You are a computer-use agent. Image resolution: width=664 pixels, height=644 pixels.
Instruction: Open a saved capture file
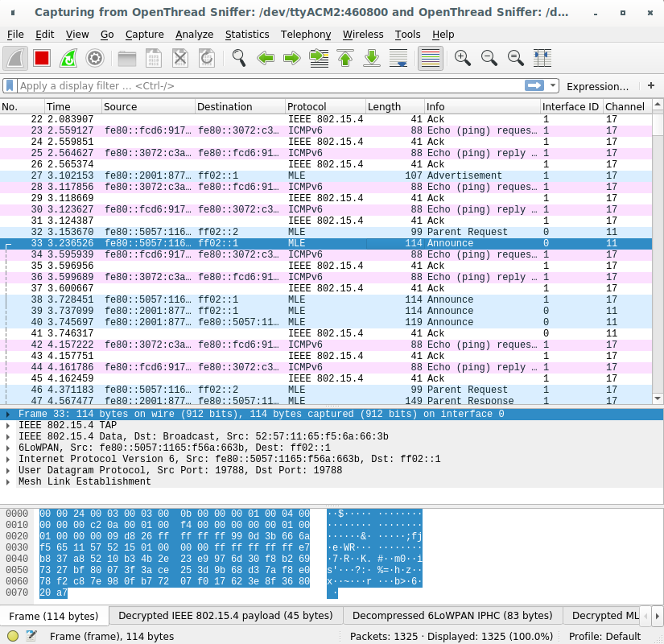[125, 58]
